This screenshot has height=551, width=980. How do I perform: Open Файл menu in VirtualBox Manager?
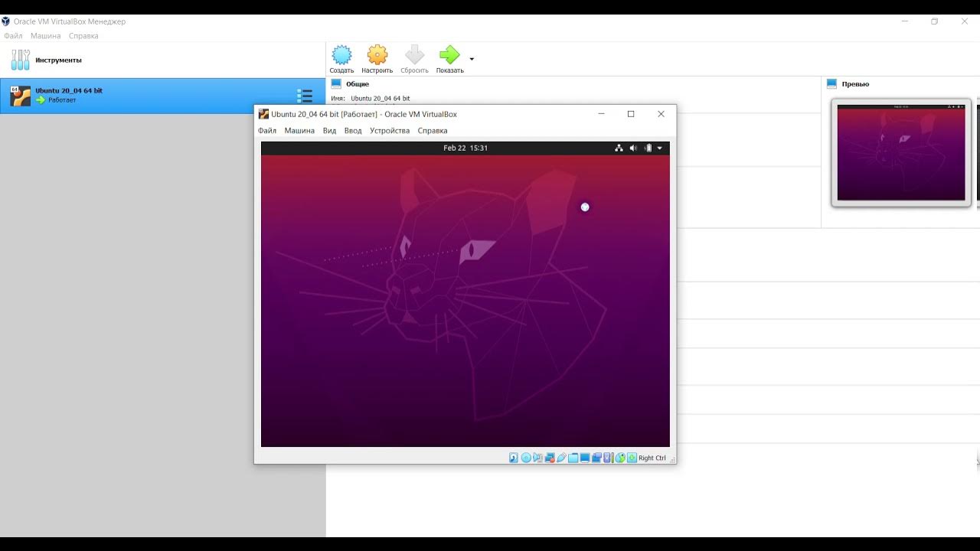click(13, 36)
